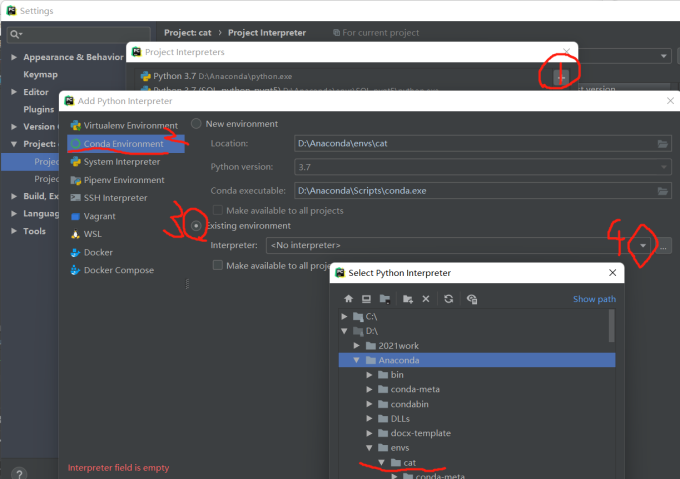Image resolution: width=680 pixels, height=479 pixels.
Task: Expand the Appearance & Behavior settings section
Action: 13,57
